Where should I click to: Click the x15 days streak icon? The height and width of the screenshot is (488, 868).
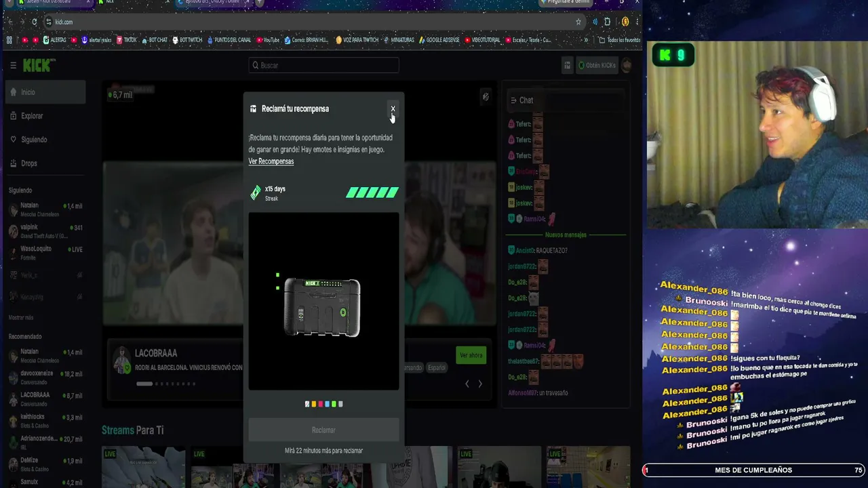(256, 193)
